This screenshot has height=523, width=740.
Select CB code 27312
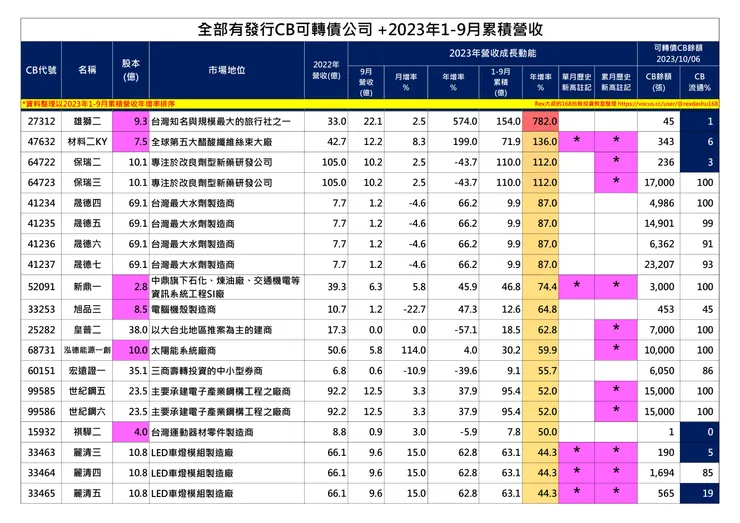pyautogui.click(x=41, y=121)
